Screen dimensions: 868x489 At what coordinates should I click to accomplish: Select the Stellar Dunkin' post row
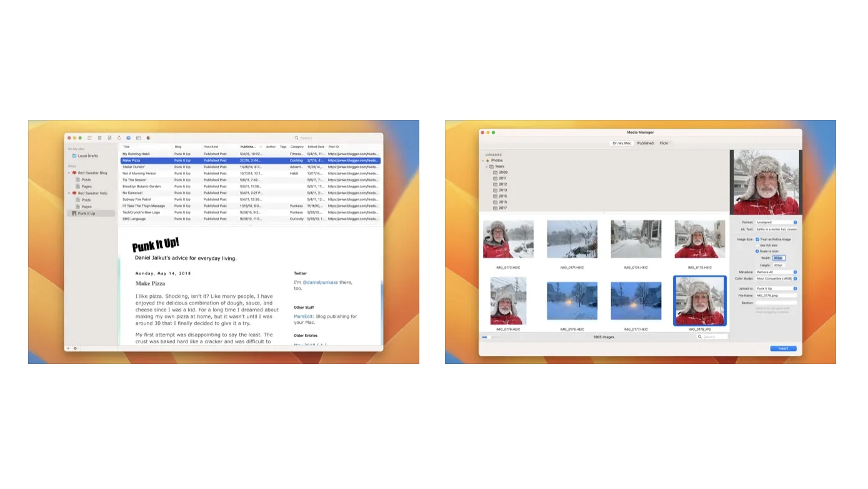point(250,167)
